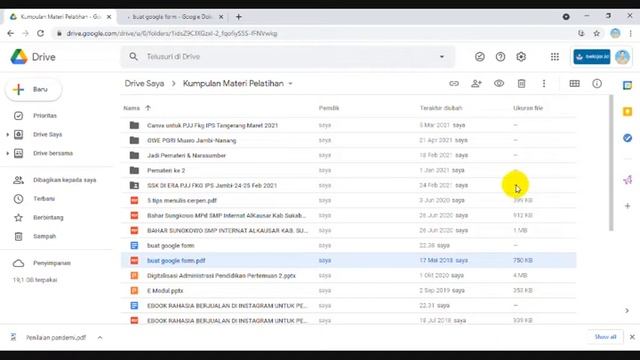The height and width of the screenshot is (360, 640).
Task: Go to Drive Saya breadcrumb
Action: pyautogui.click(x=144, y=83)
